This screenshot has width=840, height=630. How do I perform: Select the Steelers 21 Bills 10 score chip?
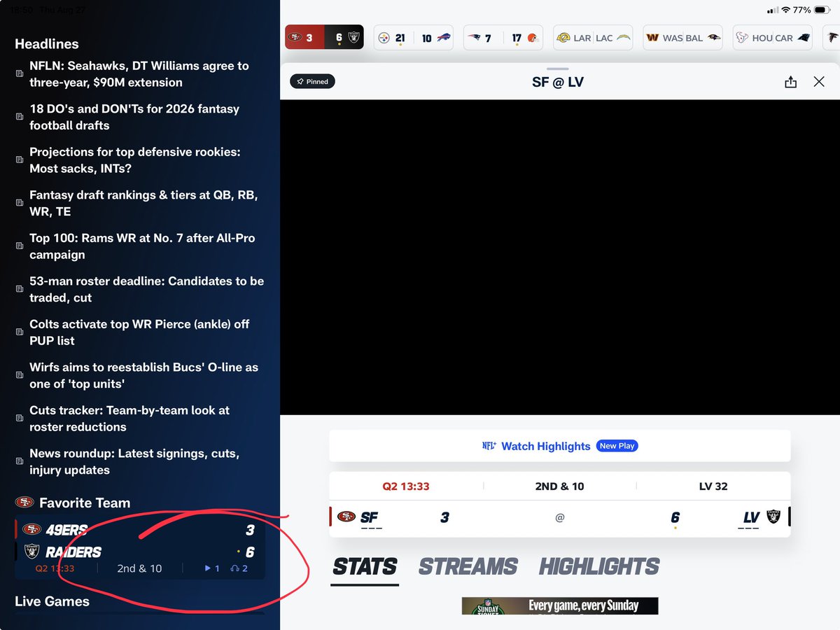click(x=414, y=38)
